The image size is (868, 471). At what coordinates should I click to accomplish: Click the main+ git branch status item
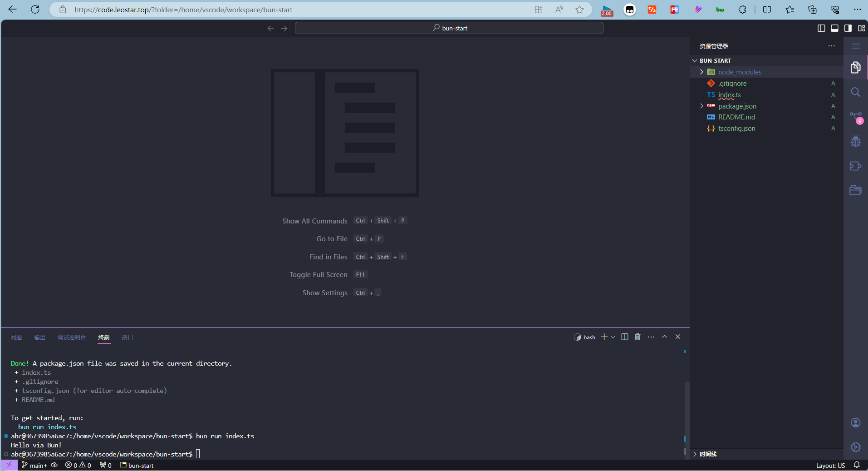click(34, 465)
